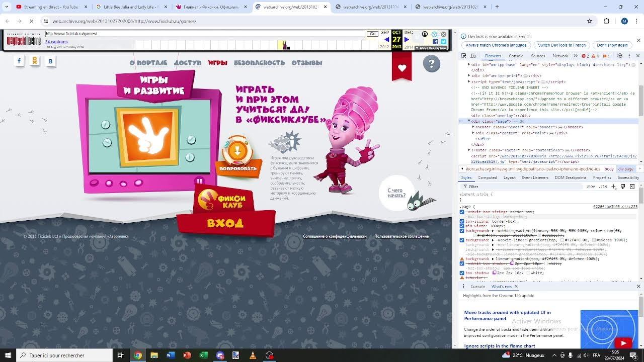Screen dimensions: 644x362
Task: Share page on Facebook via f icon
Action: [19, 61]
